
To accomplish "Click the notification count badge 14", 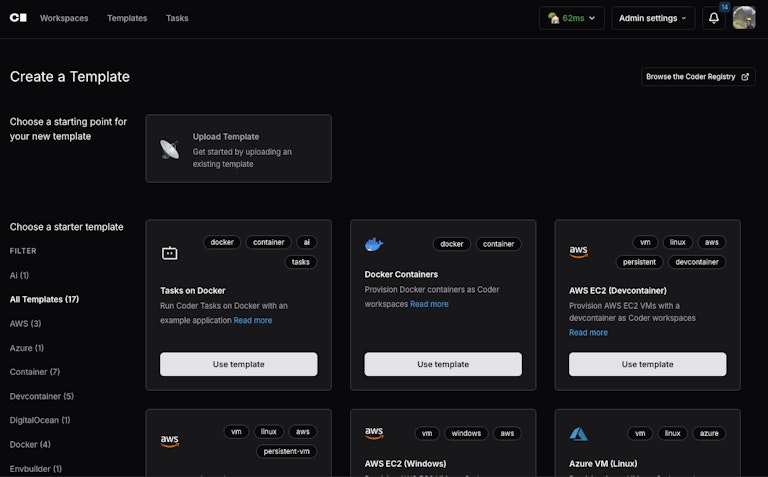I will click(724, 7).
